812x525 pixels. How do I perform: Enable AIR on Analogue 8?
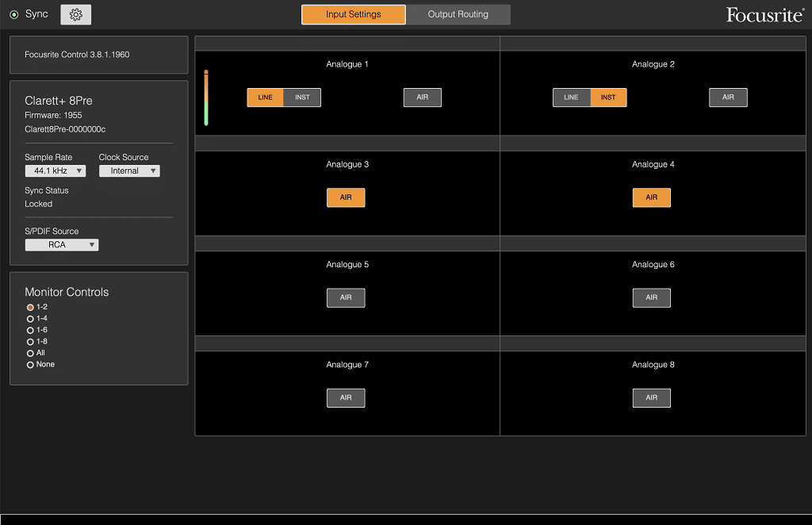coord(652,397)
